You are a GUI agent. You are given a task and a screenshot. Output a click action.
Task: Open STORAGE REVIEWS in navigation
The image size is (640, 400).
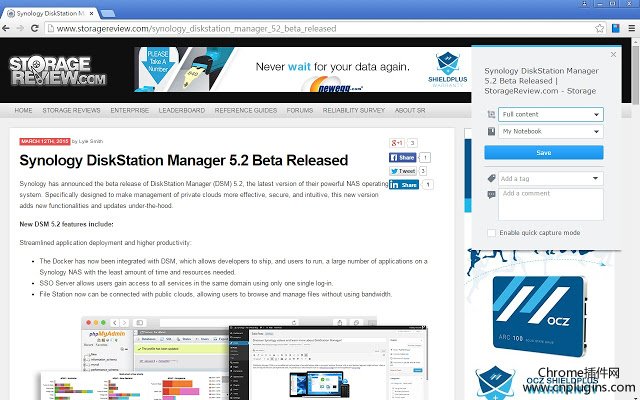coord(71,110)
